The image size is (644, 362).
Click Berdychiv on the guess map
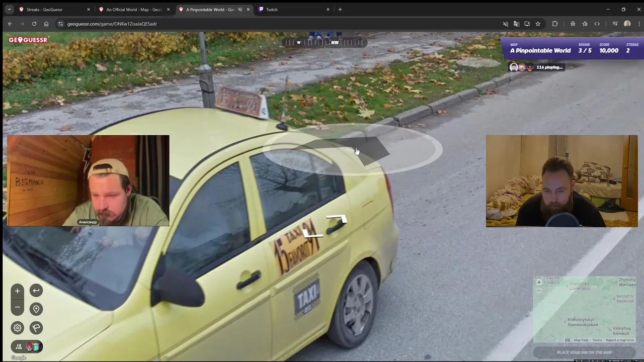point(625,299)
